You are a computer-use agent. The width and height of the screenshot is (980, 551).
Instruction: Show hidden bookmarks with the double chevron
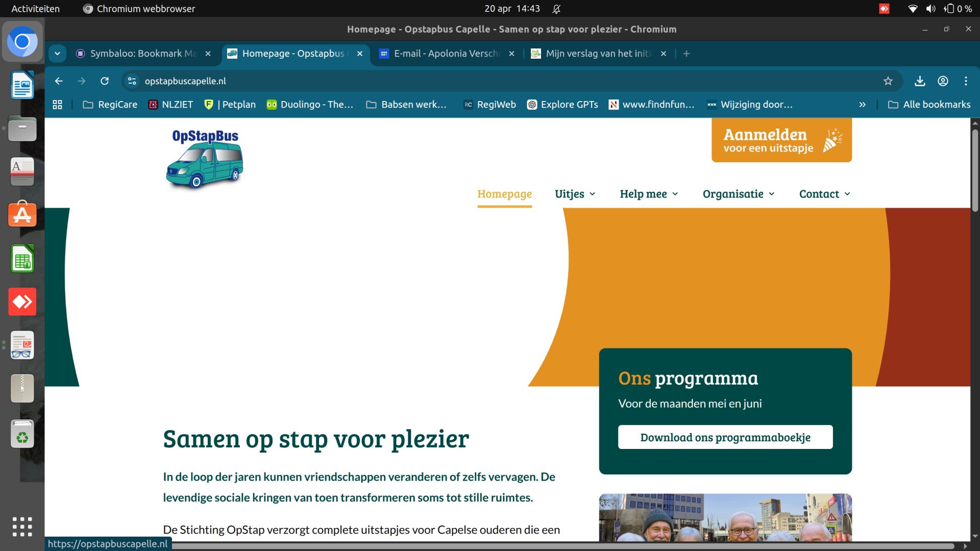pyautogui.click(x=862, y=104)
